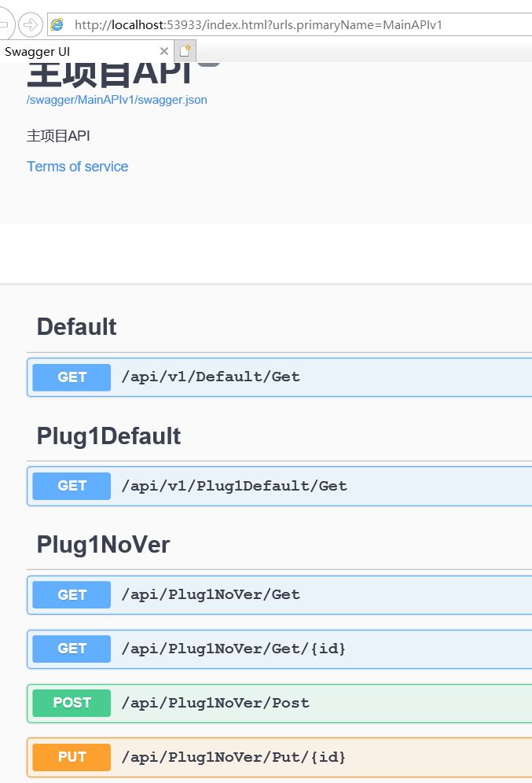This screenshot has width=532, height=783.
Task: Open a new browser tab
Action: (x=185, y=51)
